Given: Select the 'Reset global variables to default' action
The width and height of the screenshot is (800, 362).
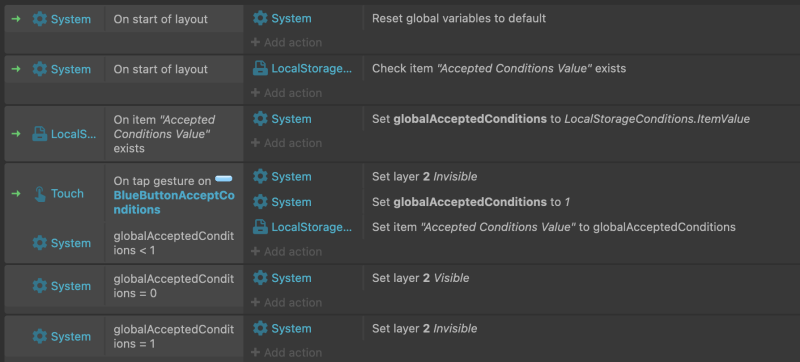Looking at the screenshot, I should click(459, 18).
